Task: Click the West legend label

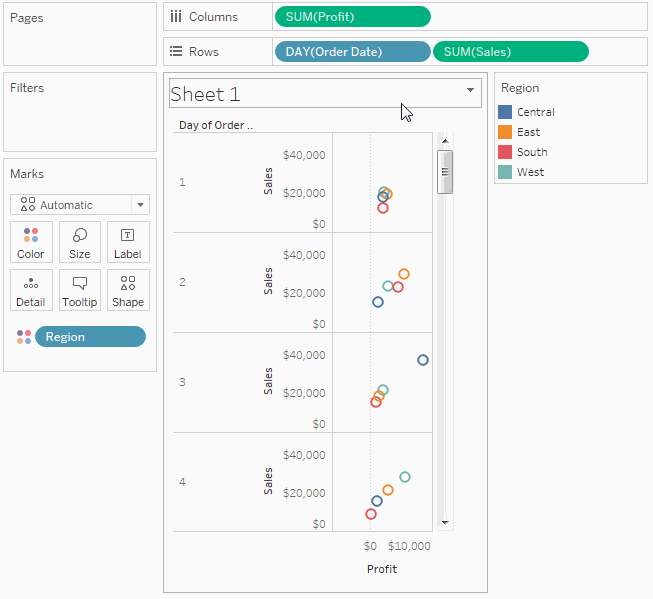Action: pyautogui.click(x=531, y=172)
